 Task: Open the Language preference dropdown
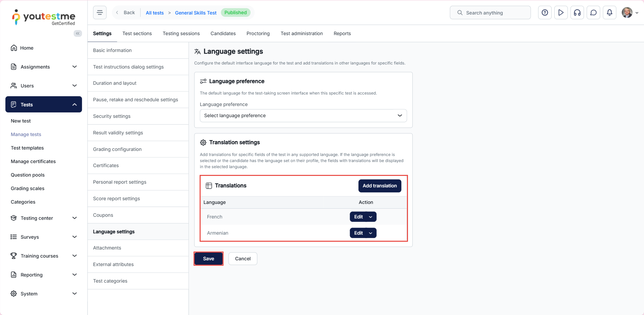point(303,115)
